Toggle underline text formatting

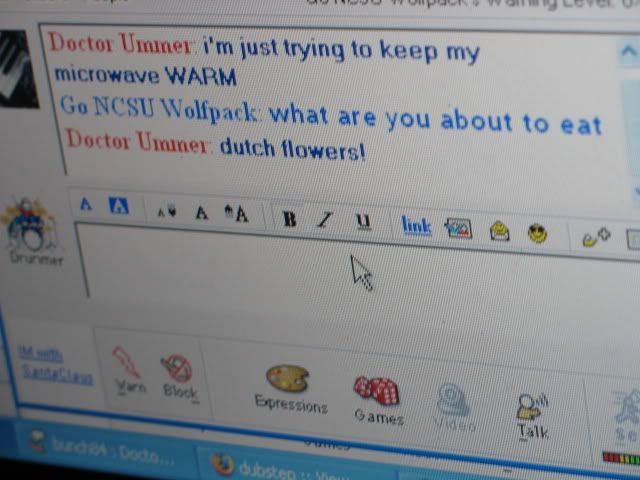[x=362, y=222]
